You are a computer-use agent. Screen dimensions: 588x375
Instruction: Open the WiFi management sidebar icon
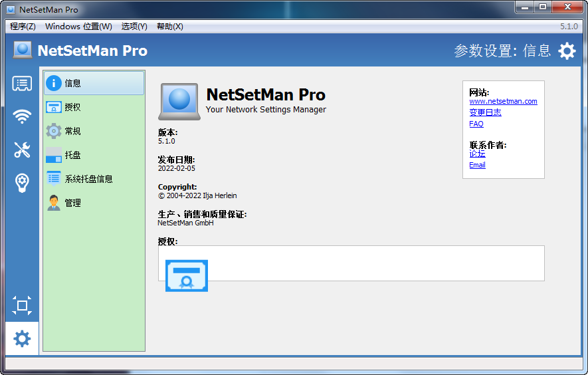pos(22,116)
